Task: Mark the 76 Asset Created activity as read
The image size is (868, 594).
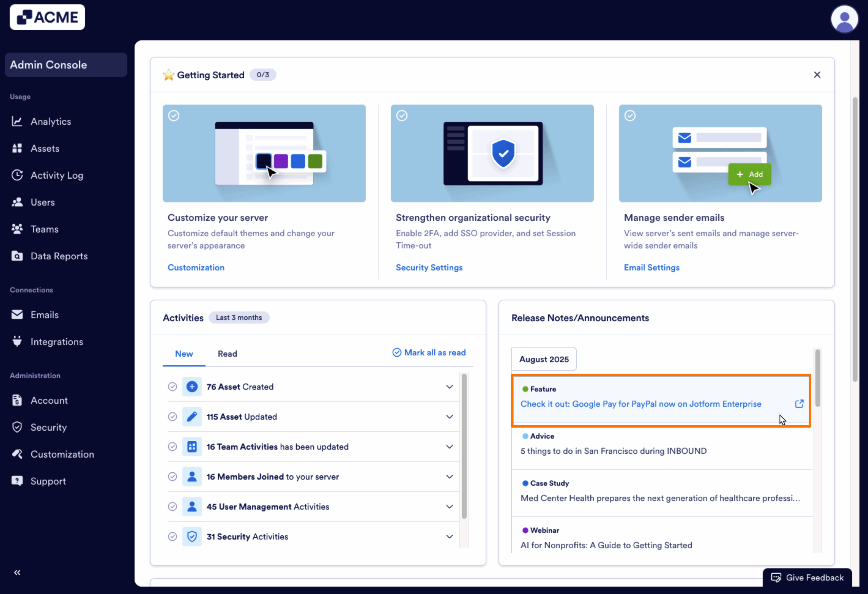Action: (173, 387)
